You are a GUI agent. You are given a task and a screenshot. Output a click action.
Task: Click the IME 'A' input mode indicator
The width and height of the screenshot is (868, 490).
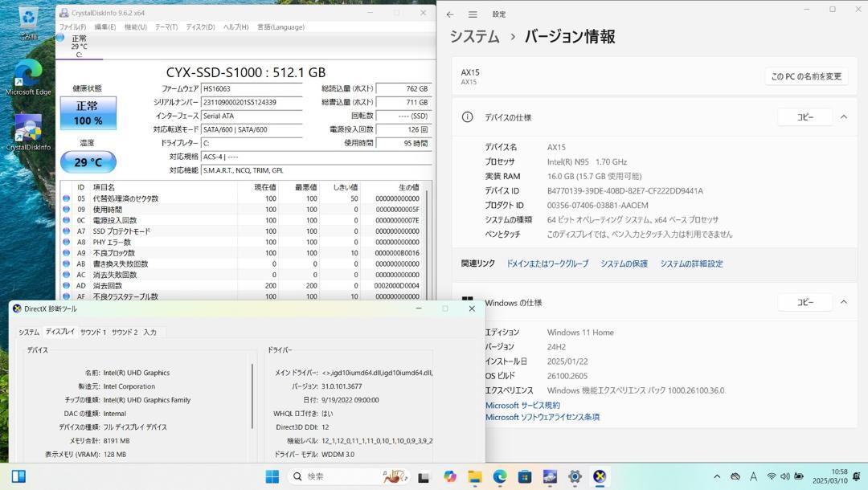coord(753,476)
